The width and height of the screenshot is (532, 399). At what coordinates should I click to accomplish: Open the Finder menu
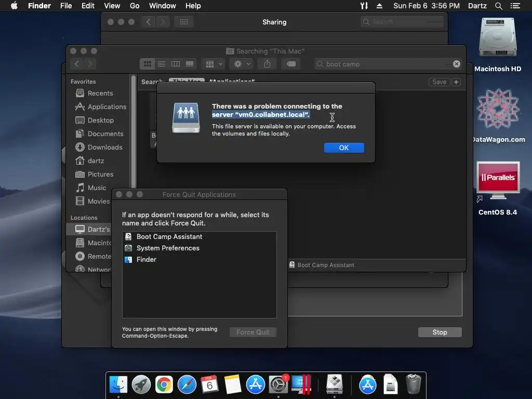(39, 6)
